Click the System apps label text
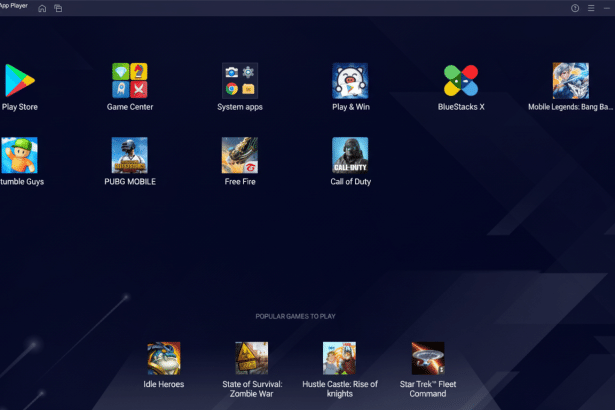The height and width of the screenshot is (410, 615). (x=240, y=107)
